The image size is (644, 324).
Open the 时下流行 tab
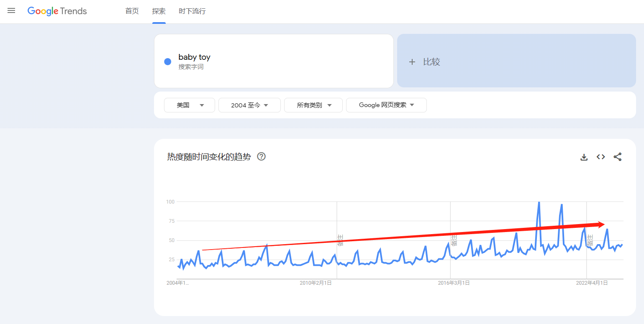[x=192, y=11]
